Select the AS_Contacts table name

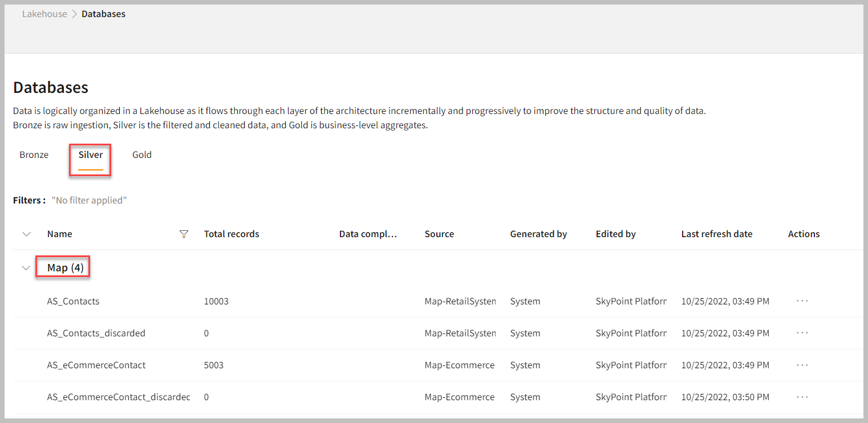(73, 301)
